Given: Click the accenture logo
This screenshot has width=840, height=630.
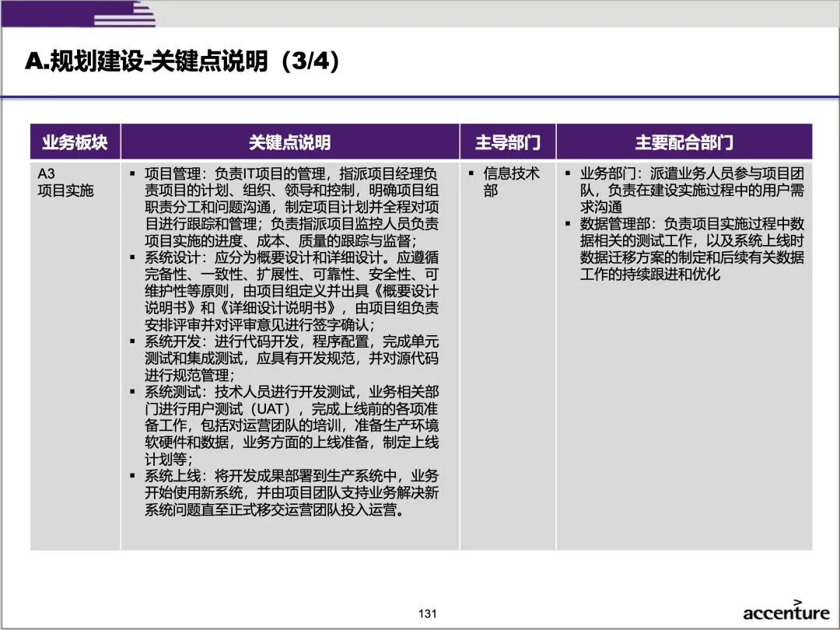Looking at the screenshot, I should 786,611.
